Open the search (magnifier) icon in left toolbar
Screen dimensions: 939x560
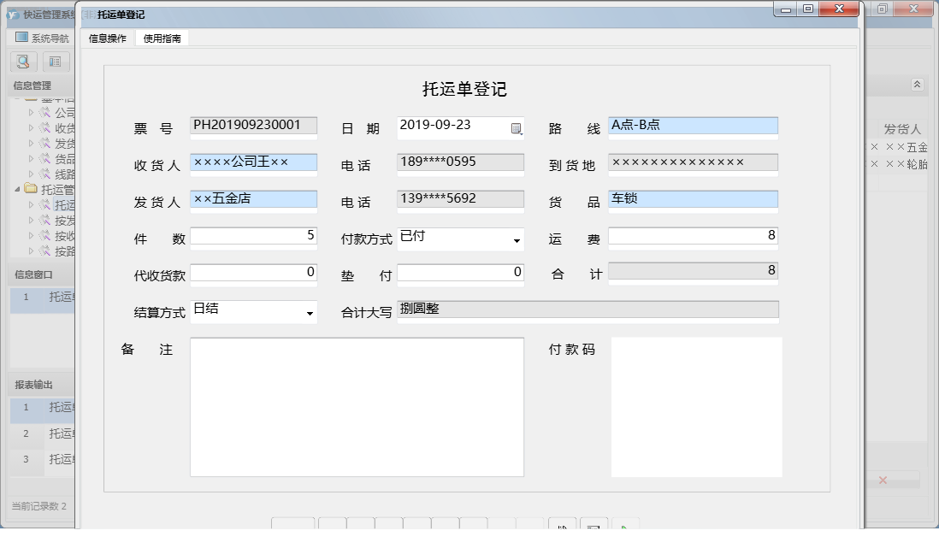point(23,62)
